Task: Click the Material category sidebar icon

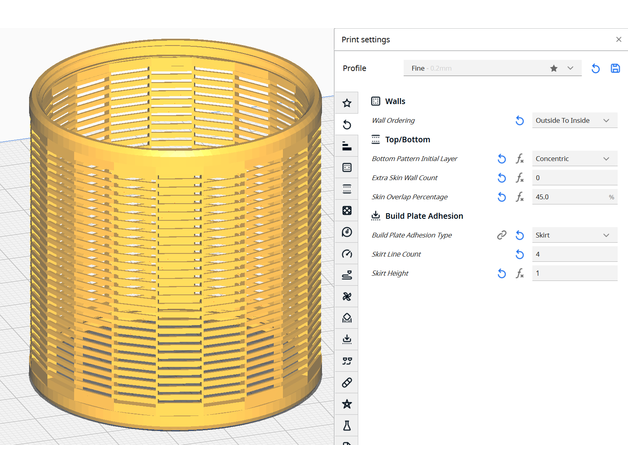Action: (346, 232)
